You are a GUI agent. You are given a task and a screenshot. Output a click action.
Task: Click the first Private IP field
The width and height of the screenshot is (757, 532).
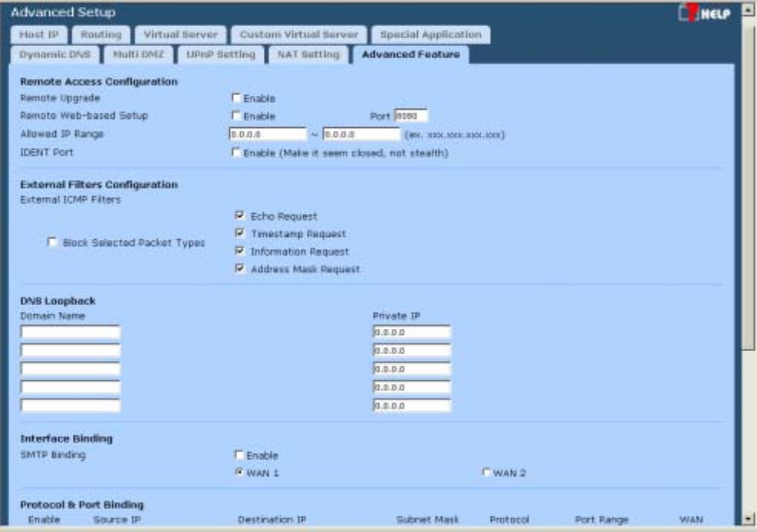point(412,332)
